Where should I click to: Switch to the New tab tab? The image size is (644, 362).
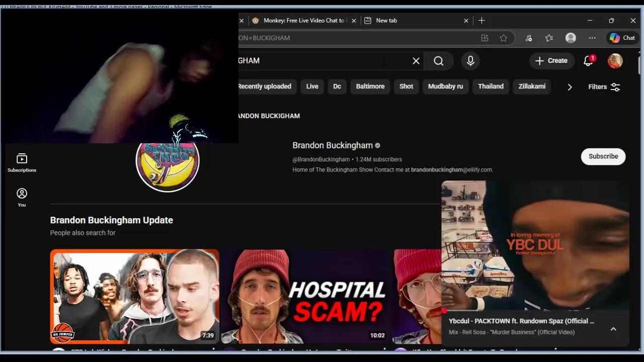(417, 21)
